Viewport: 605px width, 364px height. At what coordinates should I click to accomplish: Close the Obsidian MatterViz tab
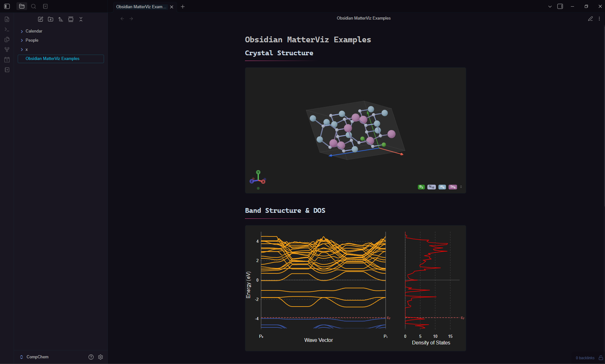coord(172,7)
